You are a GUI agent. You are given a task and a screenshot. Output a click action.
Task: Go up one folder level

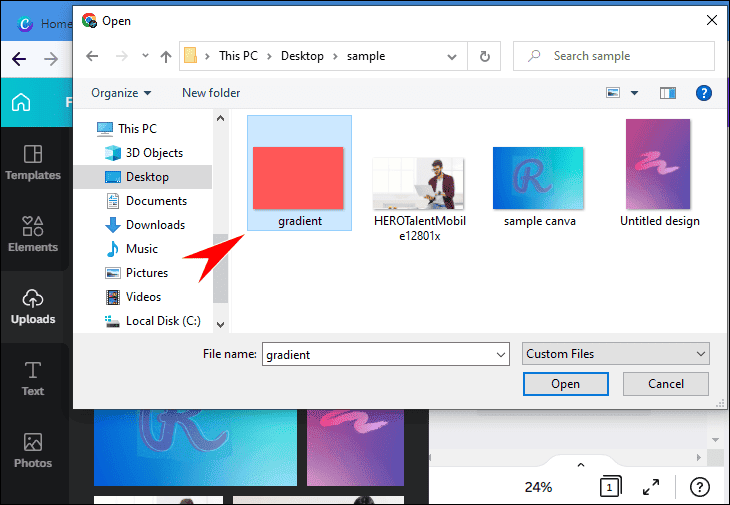point(166,56)
